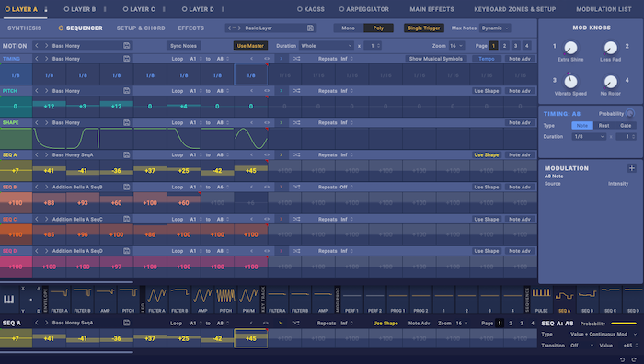The image size is (644, 364).
Task: Select the LFO PW/M waveform icon
Action: [248, 300]
